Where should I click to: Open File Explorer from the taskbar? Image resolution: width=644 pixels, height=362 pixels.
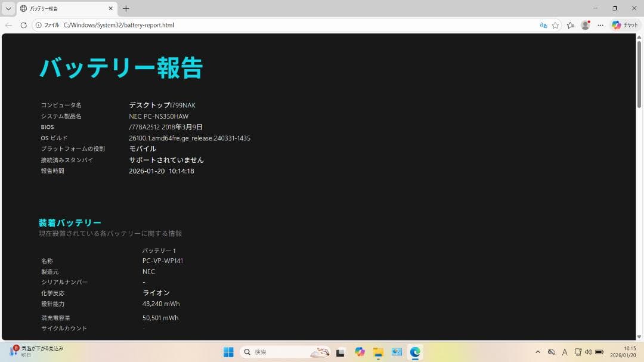click(378, 352)
